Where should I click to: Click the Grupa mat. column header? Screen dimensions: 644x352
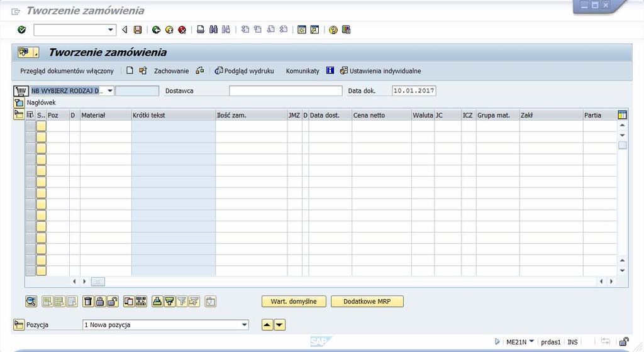point(498,115)
